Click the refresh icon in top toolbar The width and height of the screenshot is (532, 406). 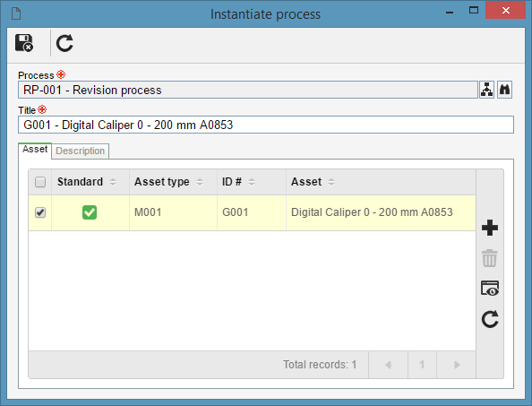64,43
